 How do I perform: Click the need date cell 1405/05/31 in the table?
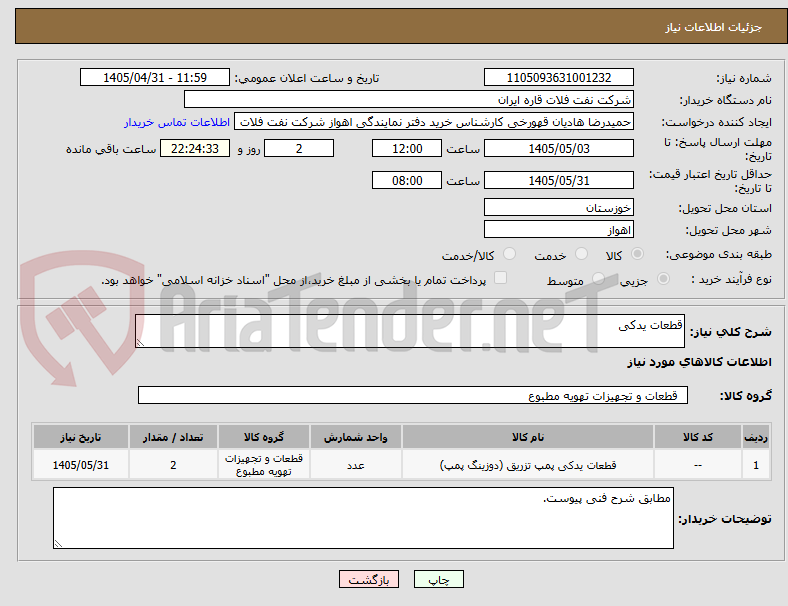tap(81, 465)
